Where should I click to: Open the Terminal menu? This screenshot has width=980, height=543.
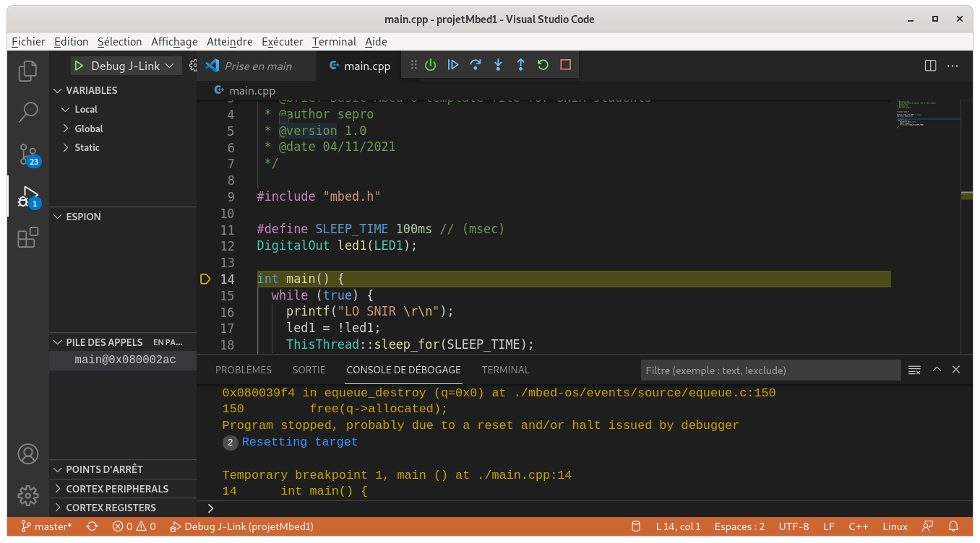tap(334, 42)
